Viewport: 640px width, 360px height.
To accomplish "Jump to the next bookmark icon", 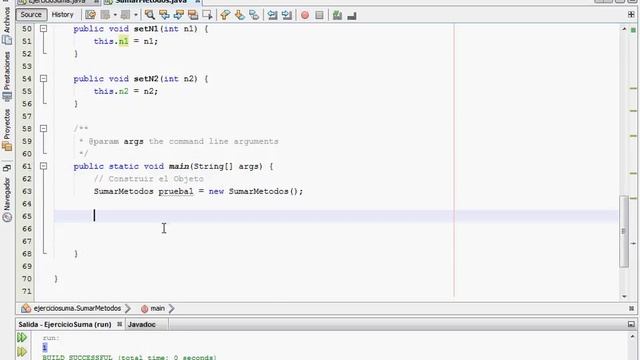I will (x=240, y=15).
